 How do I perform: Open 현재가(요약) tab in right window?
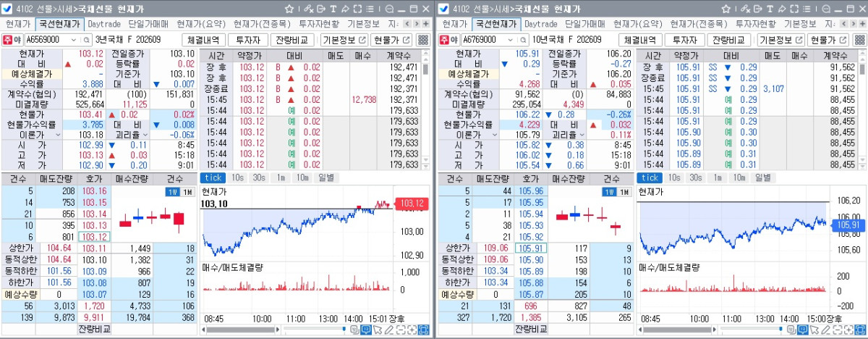(x=639, y=23)
